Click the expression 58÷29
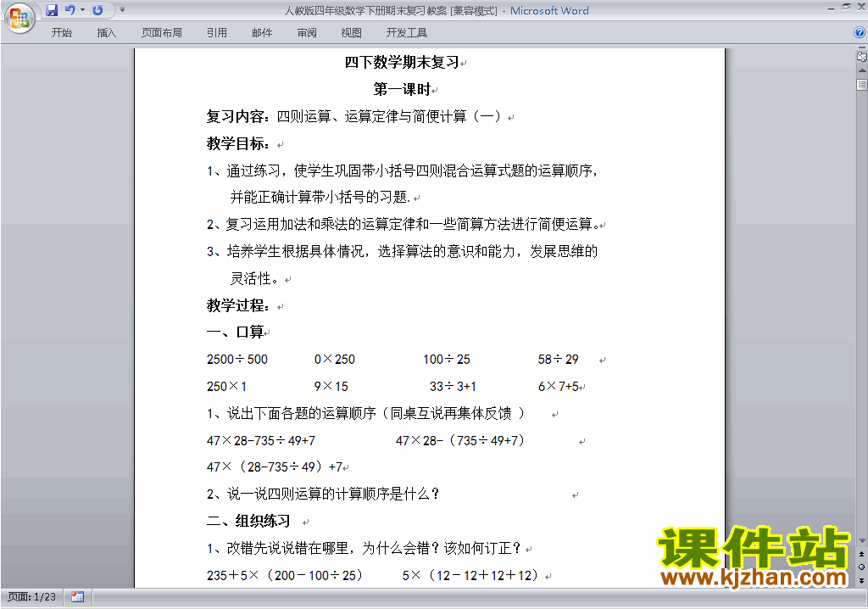Image resolution: width=868 pixels, height=609 pixels. tap(558, 359)
